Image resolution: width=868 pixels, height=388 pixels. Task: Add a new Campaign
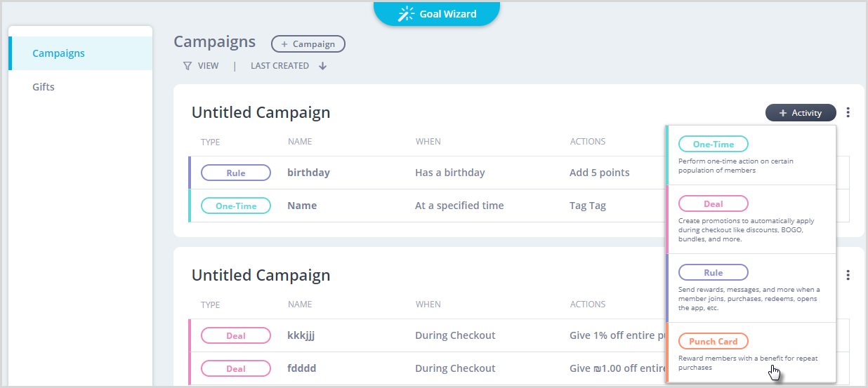pos(308,44)
